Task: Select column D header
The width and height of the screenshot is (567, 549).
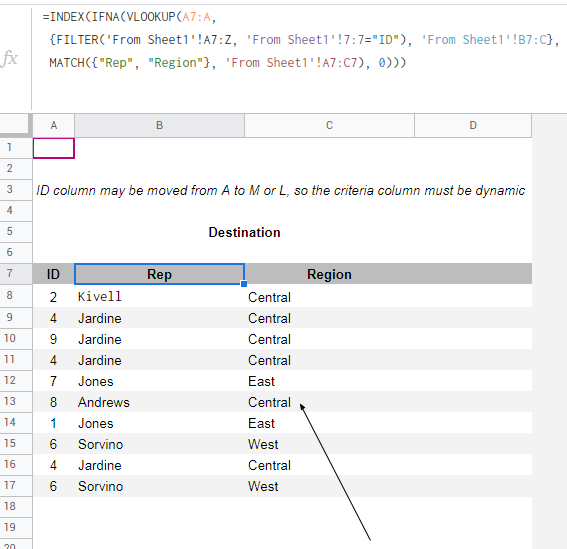Action: (x=473, y=125)
